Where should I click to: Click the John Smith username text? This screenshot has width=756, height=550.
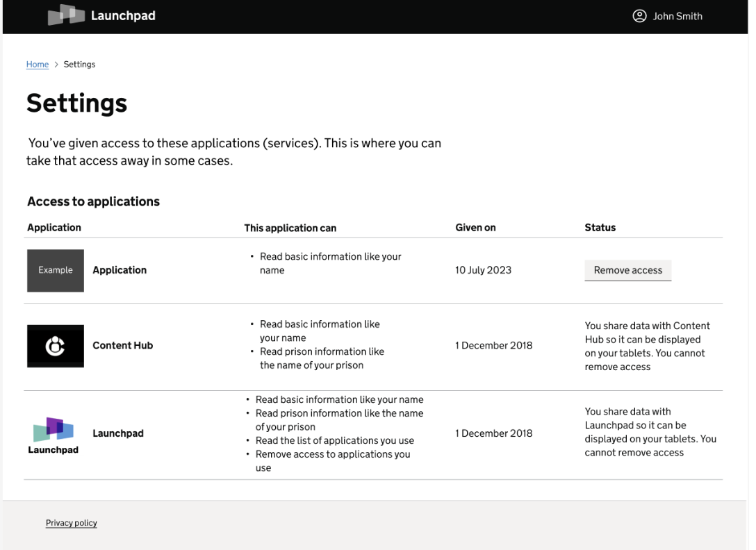tap(677, 15)
